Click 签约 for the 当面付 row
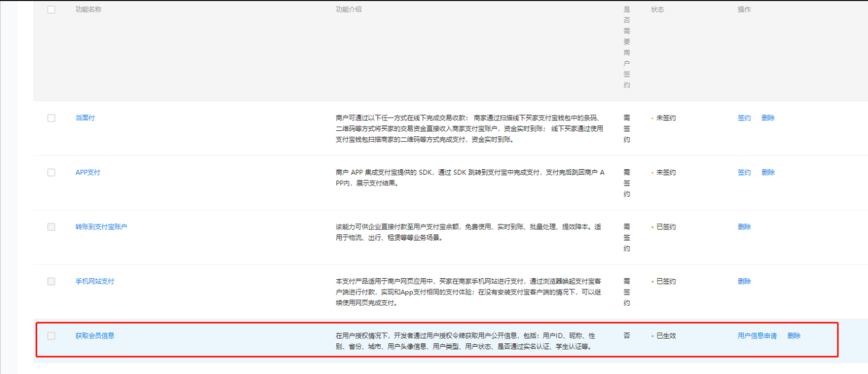The width and height of the screenshot is (868, 374). pos(744,118)
